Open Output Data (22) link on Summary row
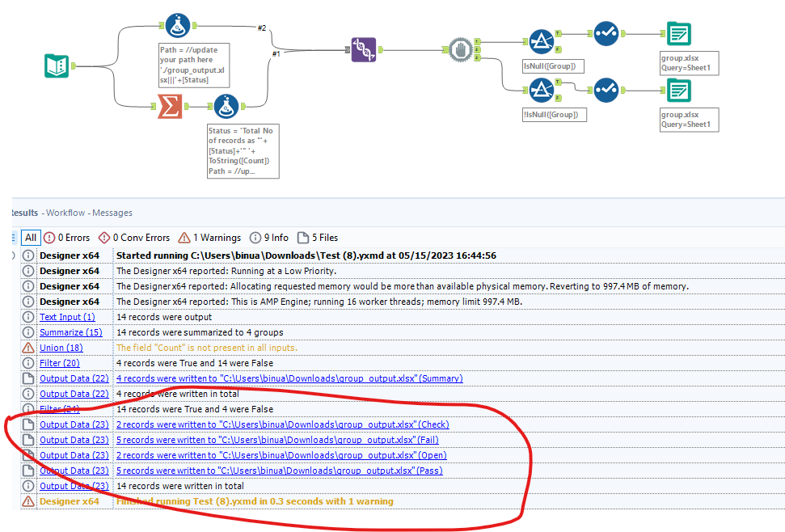 74,378
